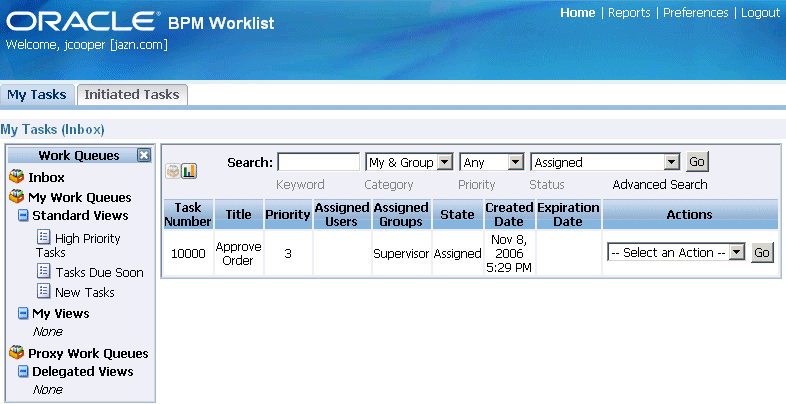Select Inbox in Work Queues
The image size is (786, 404).
pos(46,177)
